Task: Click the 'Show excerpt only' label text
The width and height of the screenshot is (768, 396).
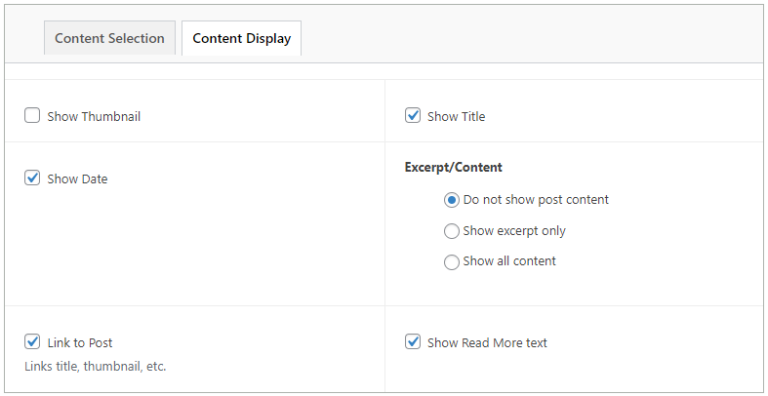Action: pos(514,231)
